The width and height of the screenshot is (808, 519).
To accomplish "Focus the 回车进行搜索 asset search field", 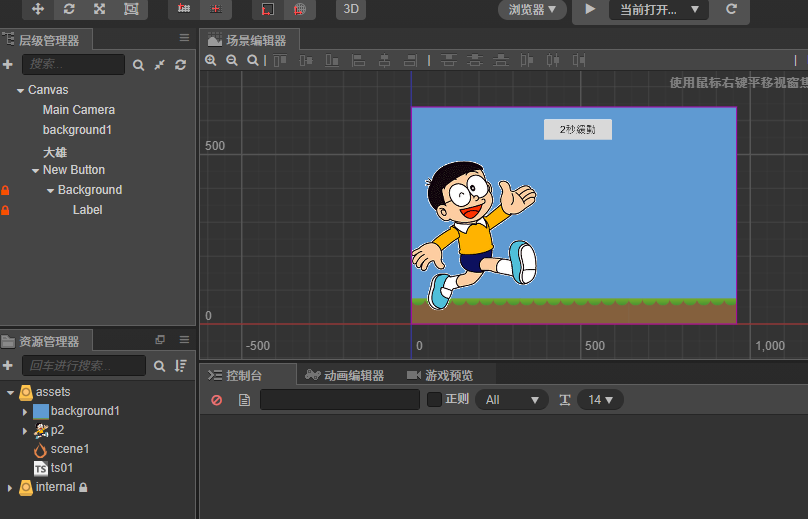I will (x=84, y=366).
